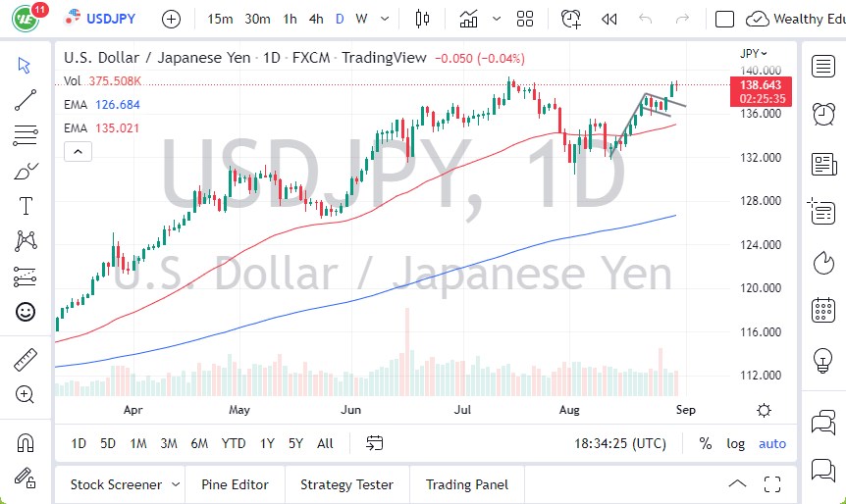Open candlestick chart style selector
This screenshot has height=504, width=846.
(x=423, y=19)
